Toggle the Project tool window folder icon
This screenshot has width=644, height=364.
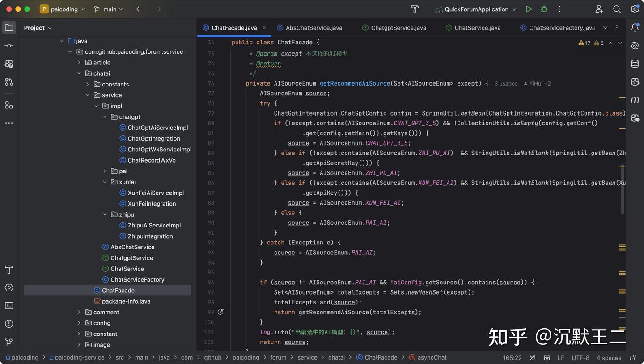[x=9, y=28]
